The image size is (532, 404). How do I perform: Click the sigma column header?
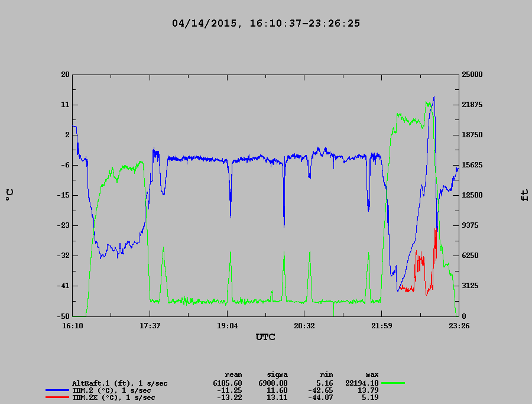pos(277,375)
